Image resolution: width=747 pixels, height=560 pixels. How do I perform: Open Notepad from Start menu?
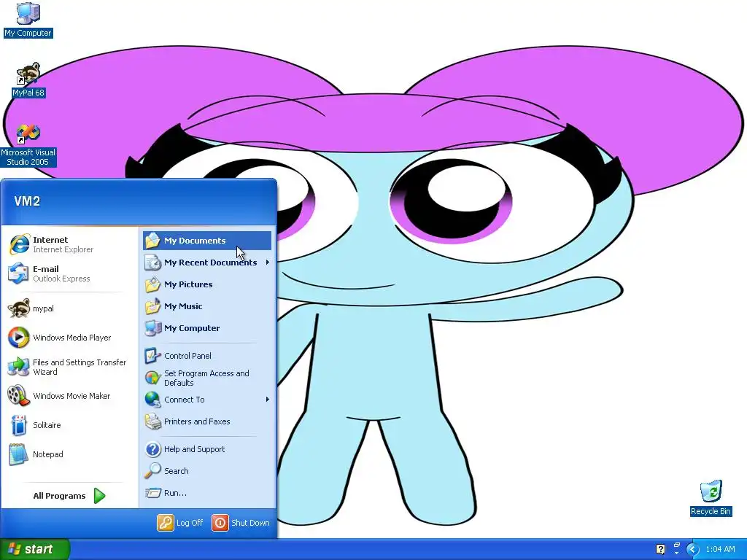pyautogui.click(x=71, y=454)
